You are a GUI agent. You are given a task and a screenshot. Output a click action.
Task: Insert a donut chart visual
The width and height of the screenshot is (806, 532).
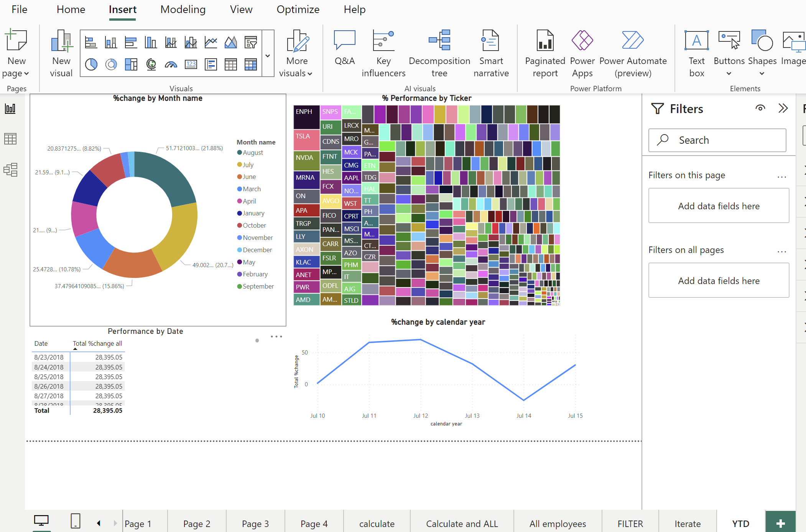click(x=111, y=64)
